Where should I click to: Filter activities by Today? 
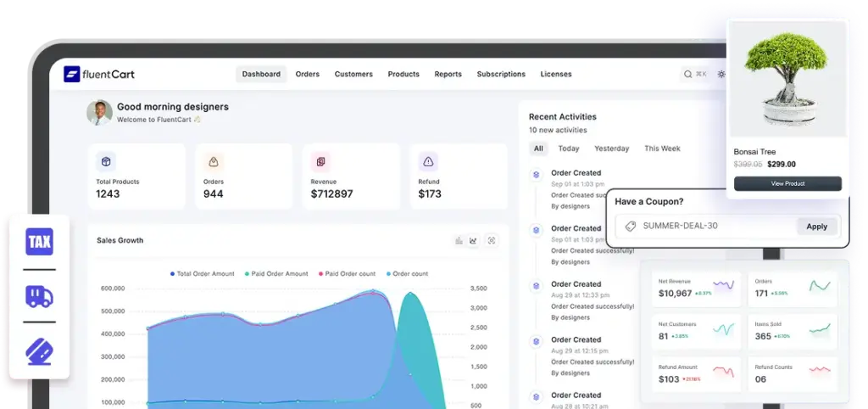point(569,148)
